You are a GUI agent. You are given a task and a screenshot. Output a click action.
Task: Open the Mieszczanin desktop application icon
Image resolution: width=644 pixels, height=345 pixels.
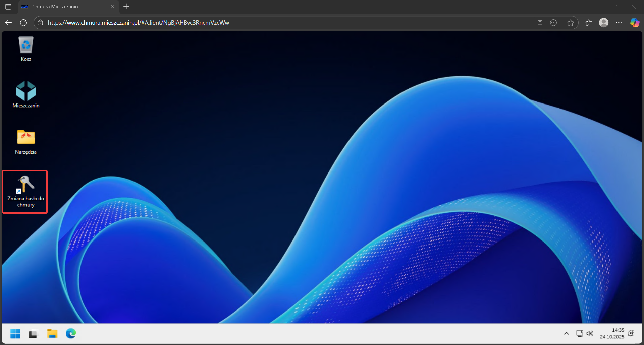[26, 94]
